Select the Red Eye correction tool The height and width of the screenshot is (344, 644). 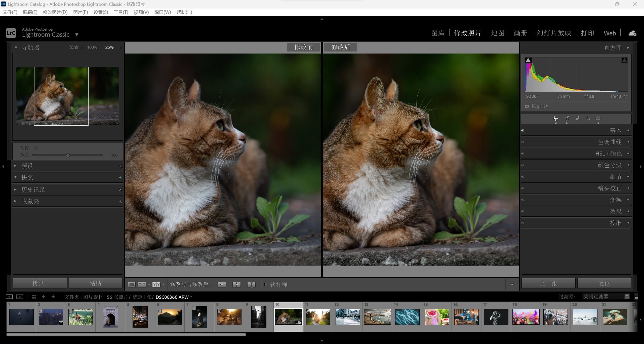(x=588, y=118)
